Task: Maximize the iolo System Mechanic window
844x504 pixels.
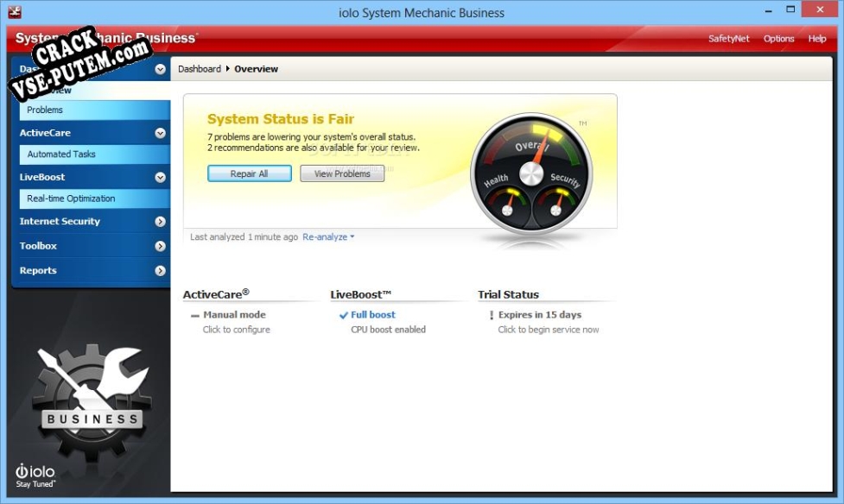Action: click(x=790, y=9)
